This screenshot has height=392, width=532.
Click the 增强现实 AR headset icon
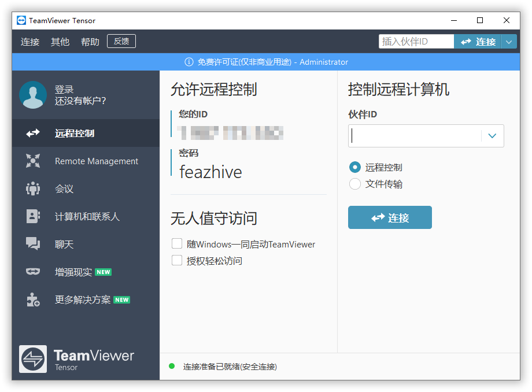[33, 272]
